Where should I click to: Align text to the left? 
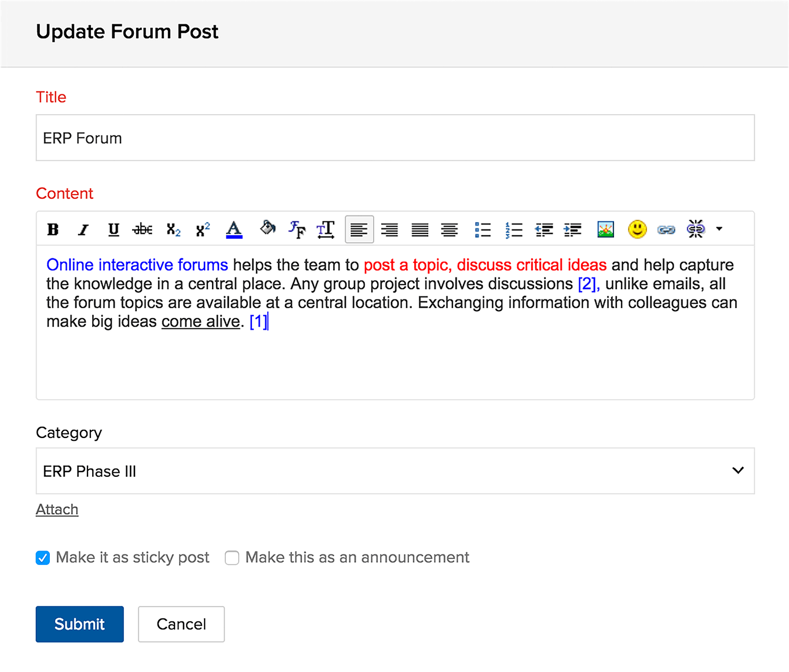click(x=359, y=229)
